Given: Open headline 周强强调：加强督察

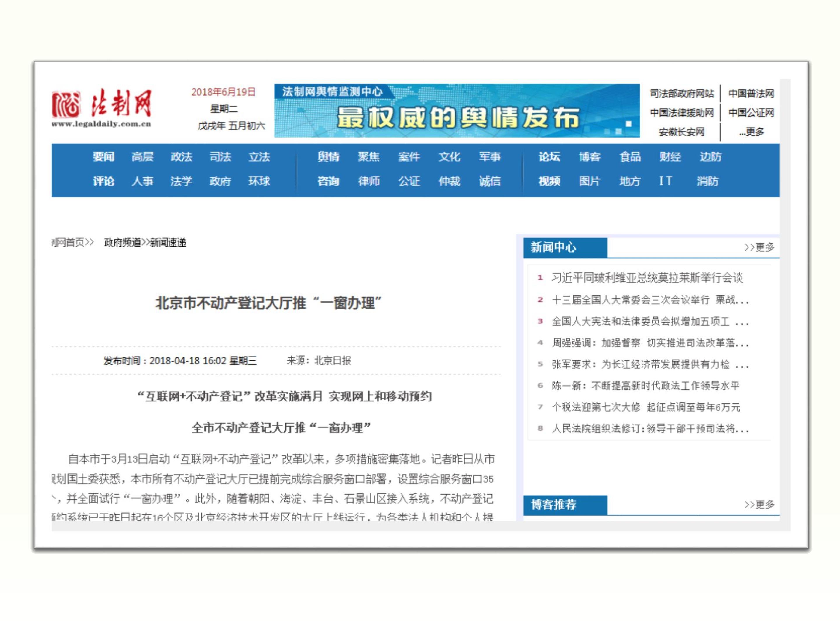Looking at the screenshot, I should tap(650, 343).
